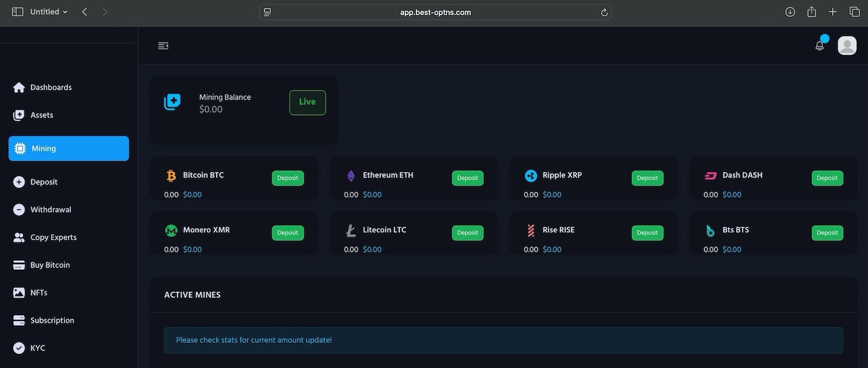Click the Subscription icon in sidebar

pyautogui.click(x=19, y=320)
